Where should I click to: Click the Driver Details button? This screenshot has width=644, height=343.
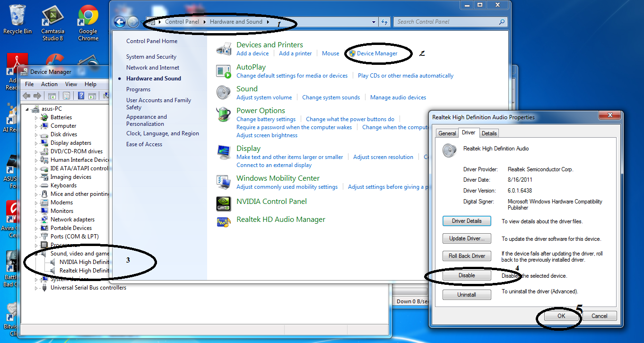[467, 221]
